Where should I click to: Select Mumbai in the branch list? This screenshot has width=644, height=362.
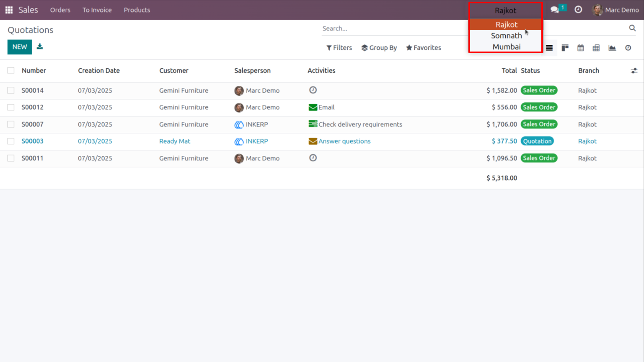[506, 47]
